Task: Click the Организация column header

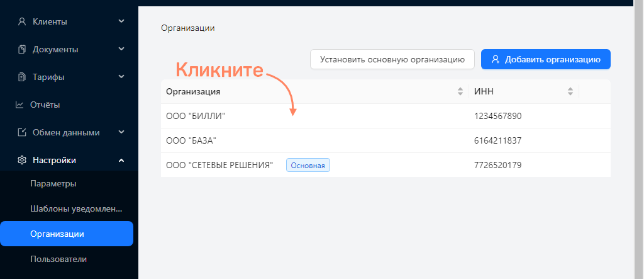Action: point(314,91)
